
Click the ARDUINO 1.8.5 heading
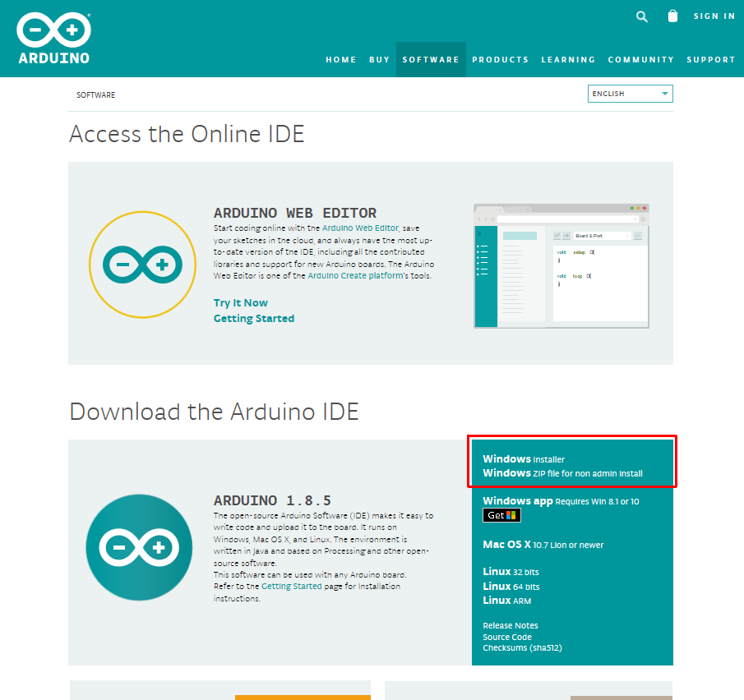272,500
